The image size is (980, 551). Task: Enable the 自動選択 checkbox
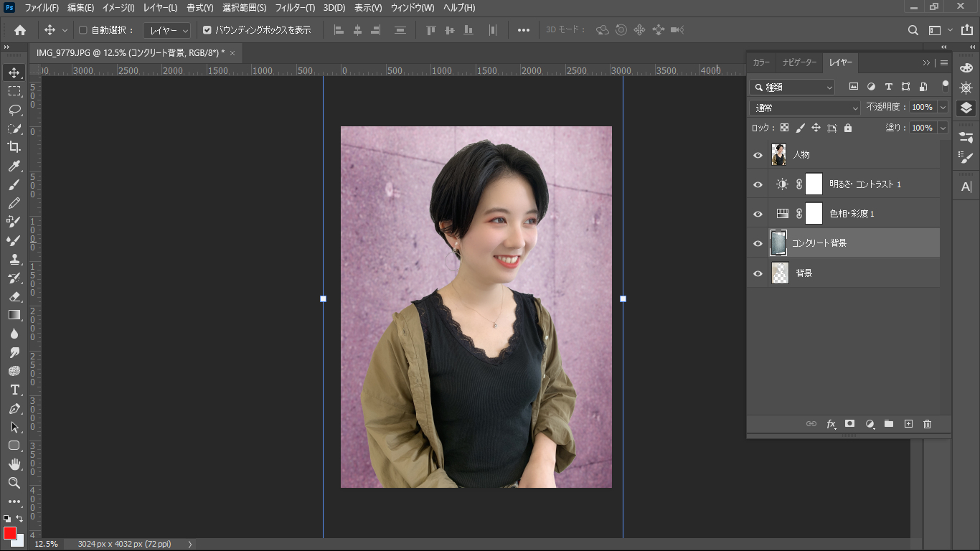[83, 30]
